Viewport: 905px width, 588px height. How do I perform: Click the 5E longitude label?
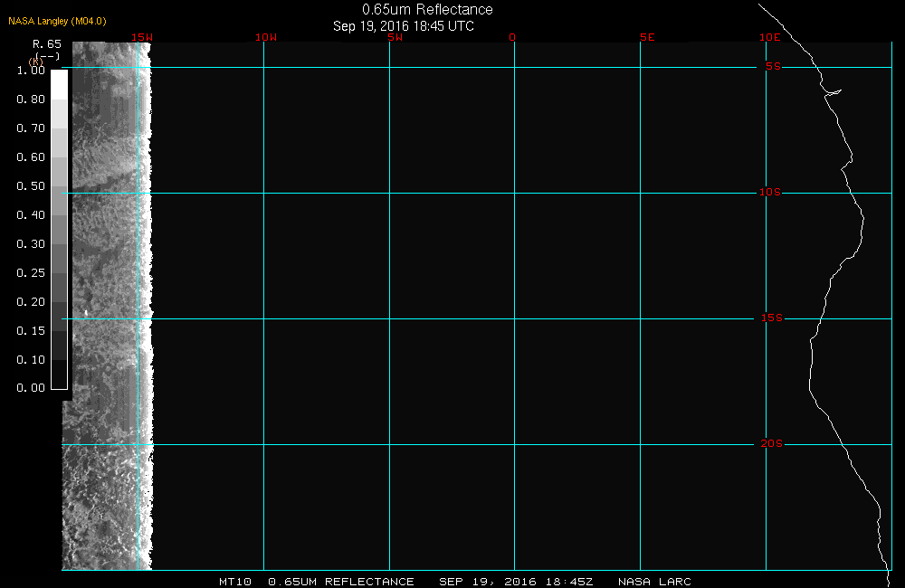pos(647,37)
